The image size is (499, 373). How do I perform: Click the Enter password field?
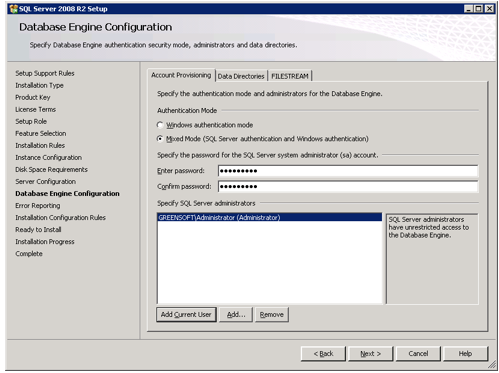coord(348,171)
